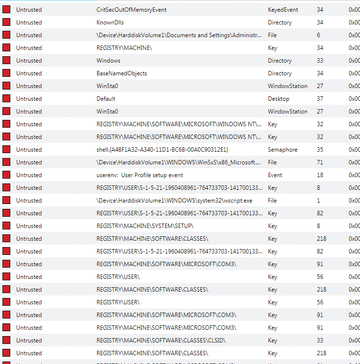
Task: Click the Windows directory handle name
Action: coord(108,61)
